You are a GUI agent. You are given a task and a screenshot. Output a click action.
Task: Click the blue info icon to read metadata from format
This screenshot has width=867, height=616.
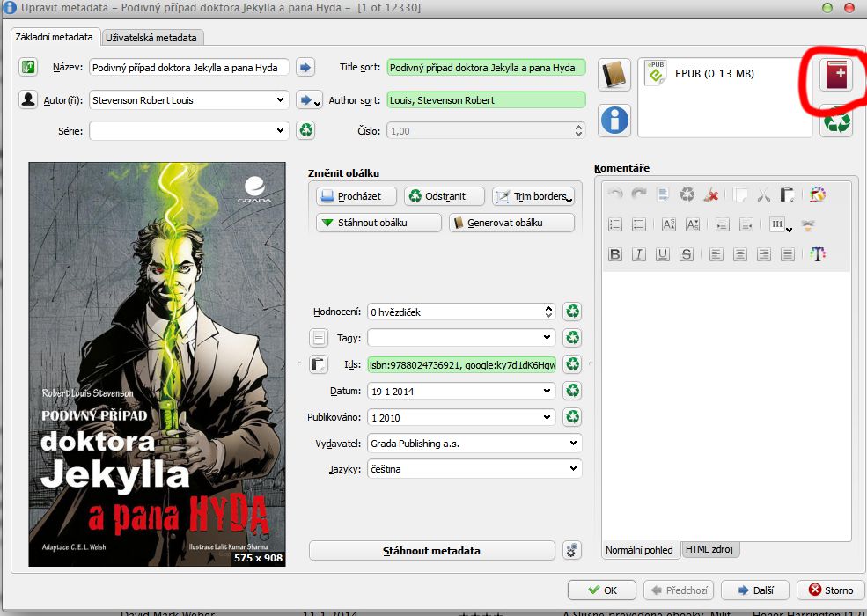point(614,120)
